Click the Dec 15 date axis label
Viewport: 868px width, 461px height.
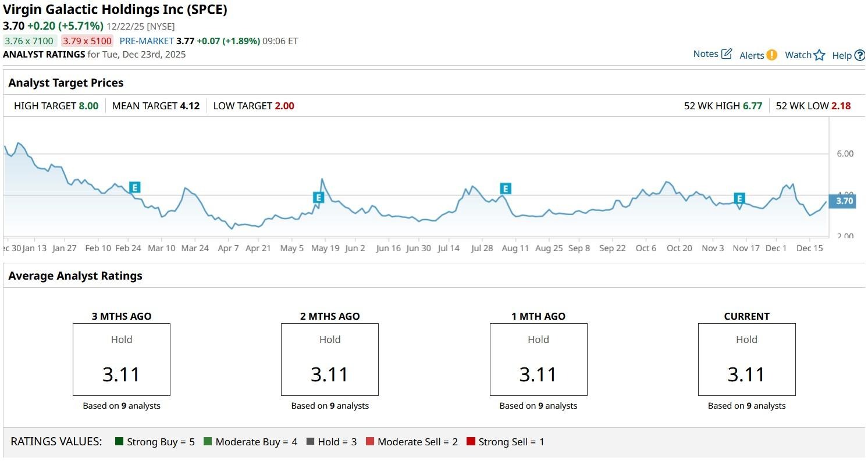coord(810,248)
